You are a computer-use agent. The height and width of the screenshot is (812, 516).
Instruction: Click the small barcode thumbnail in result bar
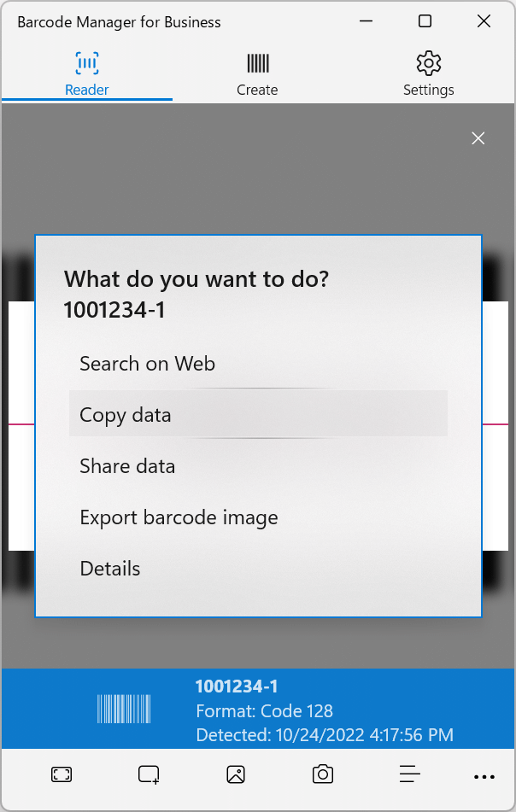point(123,709)
